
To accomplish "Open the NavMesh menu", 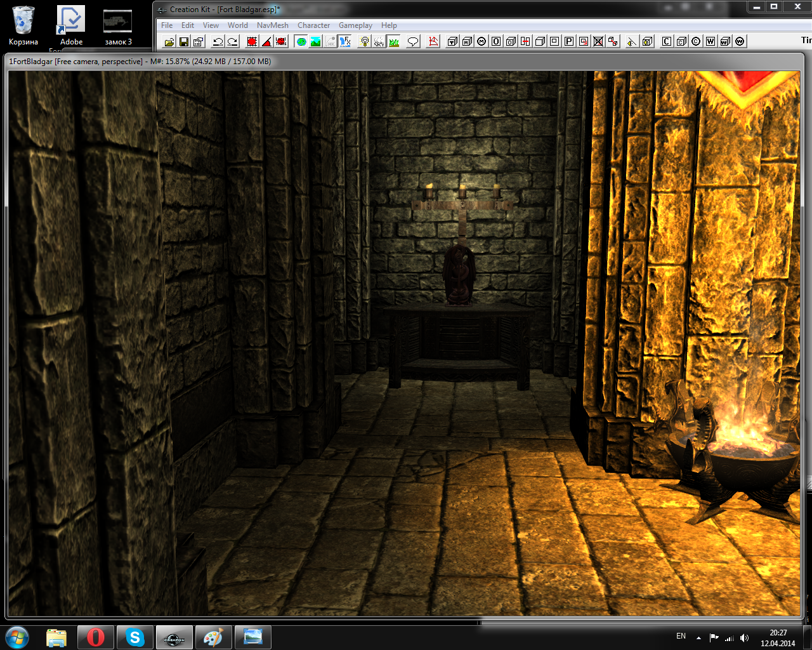I will (x=273, y=25).
